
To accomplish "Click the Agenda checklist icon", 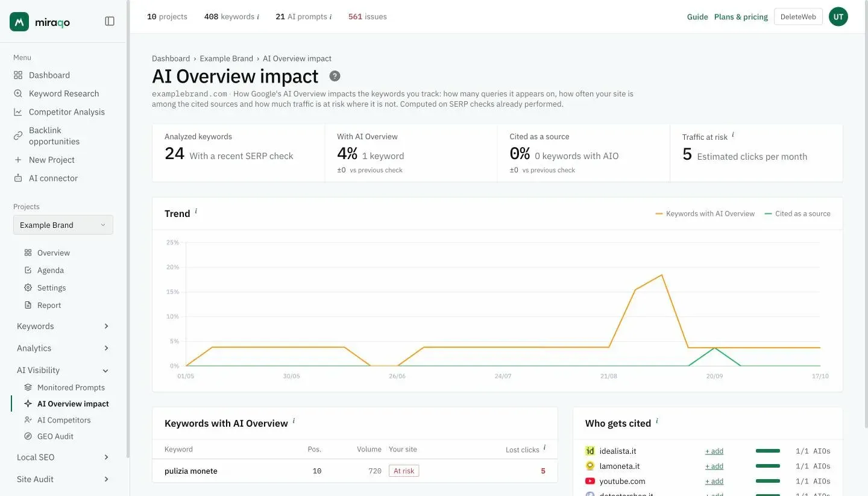I will coord(28,271).
